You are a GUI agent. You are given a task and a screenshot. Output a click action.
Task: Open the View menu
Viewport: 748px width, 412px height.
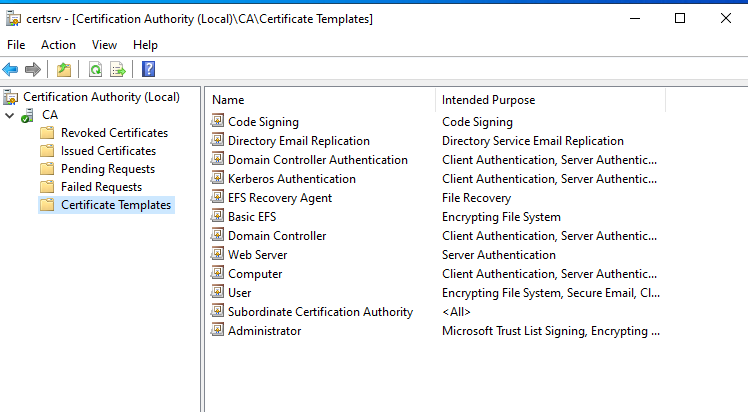click(104, 45)
